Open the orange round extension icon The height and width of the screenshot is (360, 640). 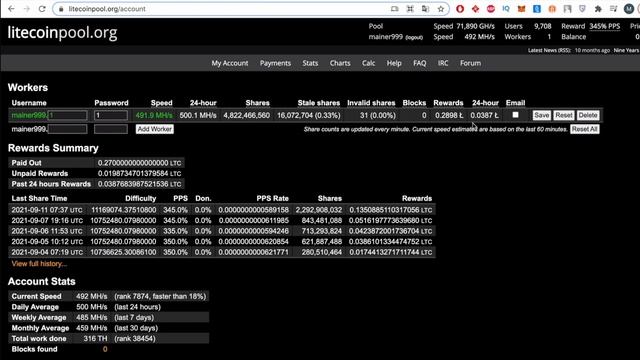point(552,9)
